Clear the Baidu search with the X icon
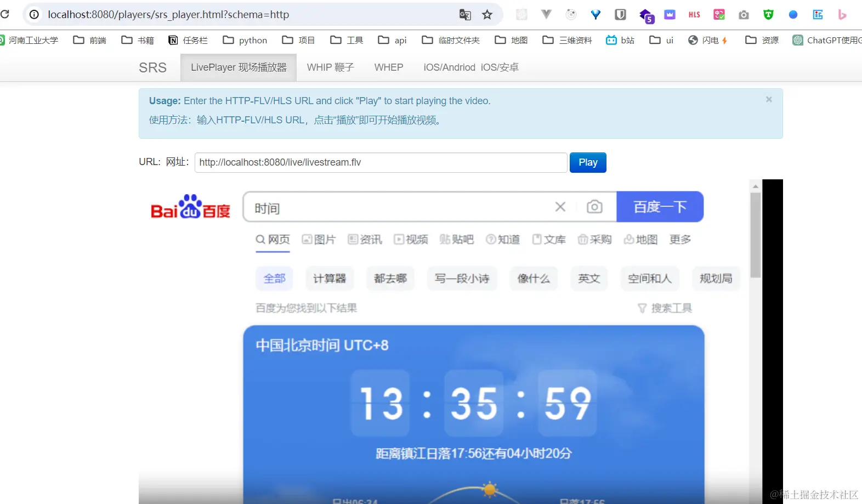 (560, 207)
